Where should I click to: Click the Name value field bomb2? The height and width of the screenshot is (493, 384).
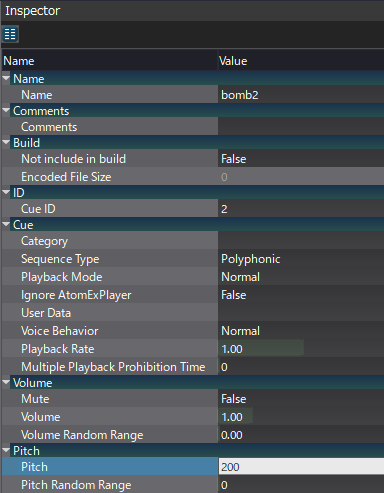click(301, 95)
